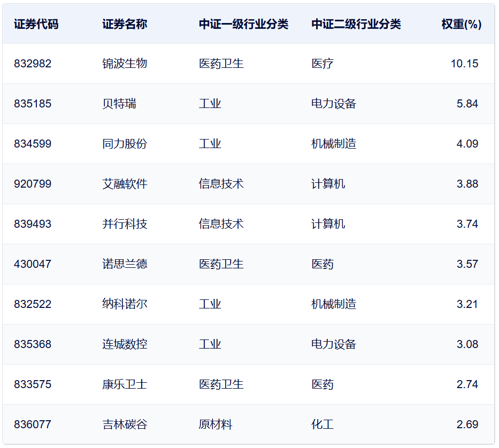Click 医药卫生 in the 锦波生物 row

click(221, 64)
